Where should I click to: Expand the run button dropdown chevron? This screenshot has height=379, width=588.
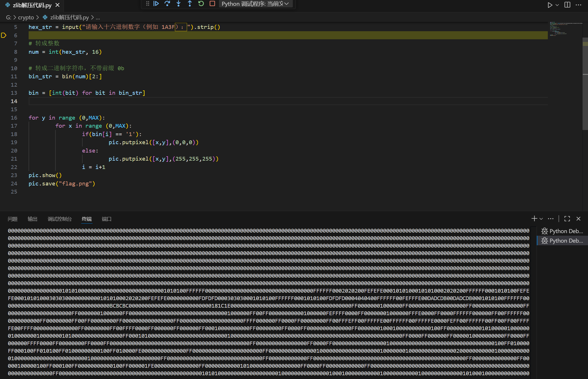(x=557, y=5)
